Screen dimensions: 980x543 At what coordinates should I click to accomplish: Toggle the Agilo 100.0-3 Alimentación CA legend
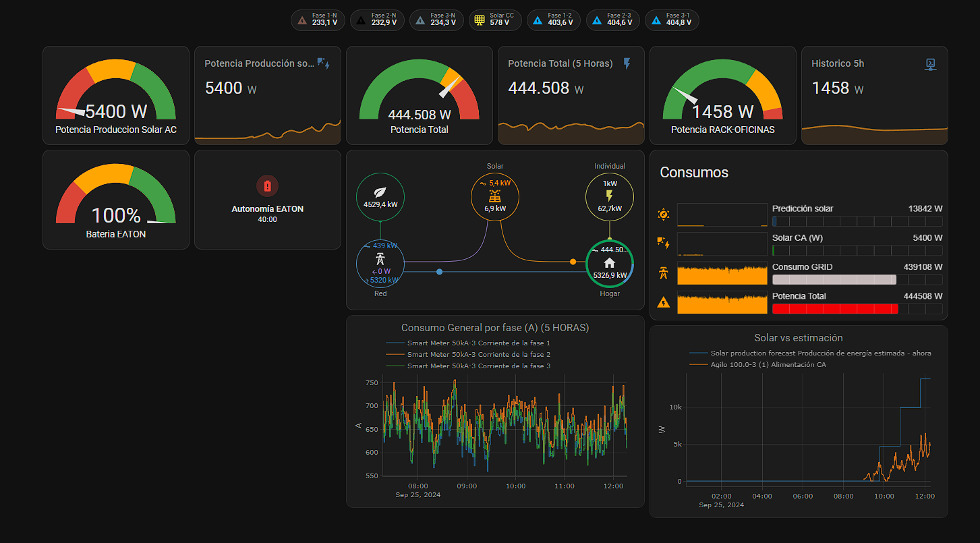(x=768, y=365)
